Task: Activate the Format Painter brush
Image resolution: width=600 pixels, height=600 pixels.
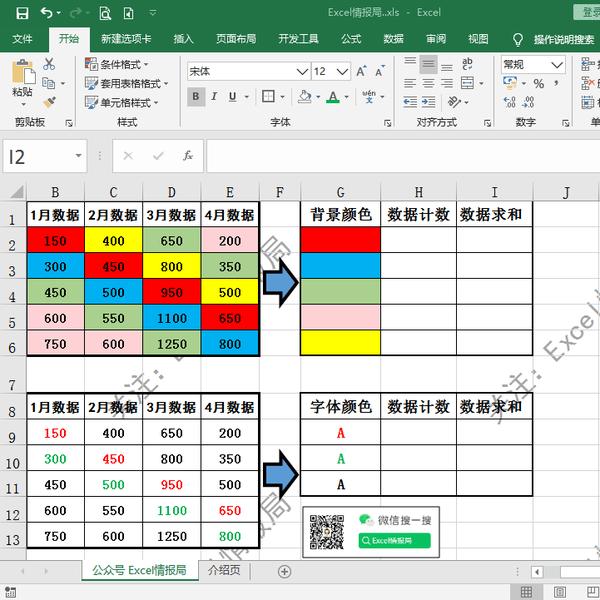Action: coord(49,103)
